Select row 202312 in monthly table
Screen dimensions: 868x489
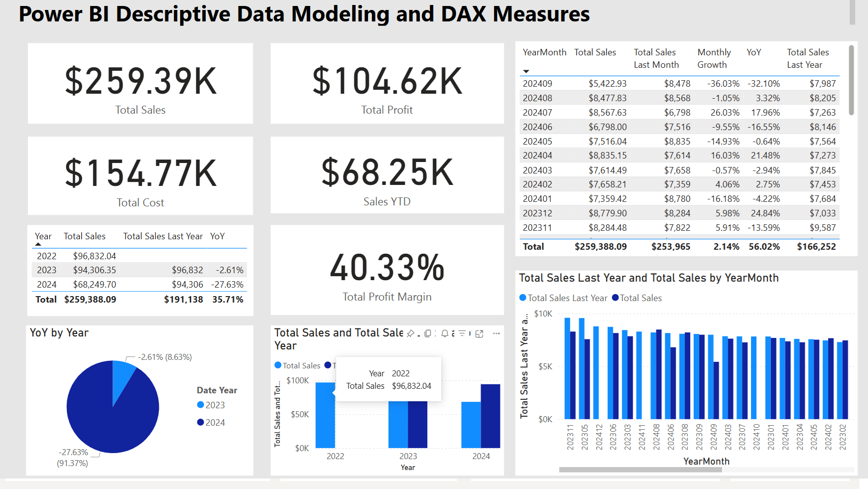679,213
